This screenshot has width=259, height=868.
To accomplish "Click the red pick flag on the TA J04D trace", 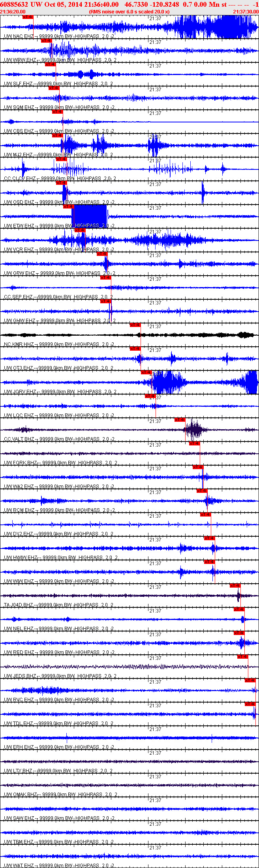I will point(235,586).
